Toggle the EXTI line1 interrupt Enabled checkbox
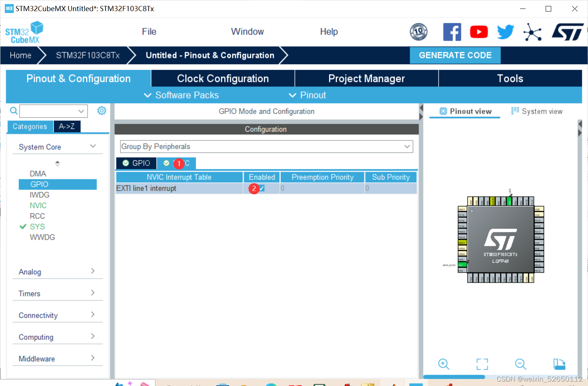The width and height of the screenshot is (588, 386). pos(261,188)
